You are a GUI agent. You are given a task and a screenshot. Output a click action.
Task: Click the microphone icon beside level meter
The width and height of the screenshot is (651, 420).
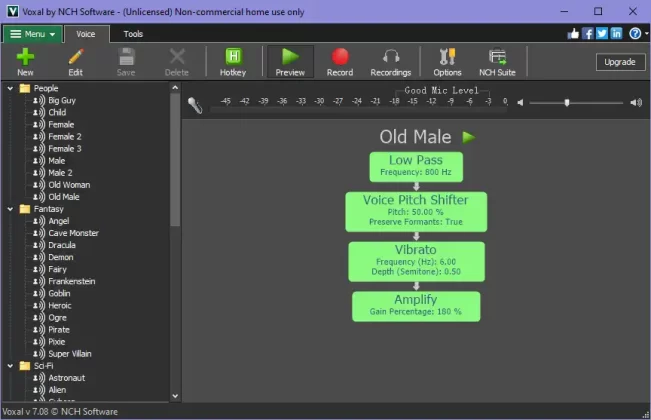[195, 105]
